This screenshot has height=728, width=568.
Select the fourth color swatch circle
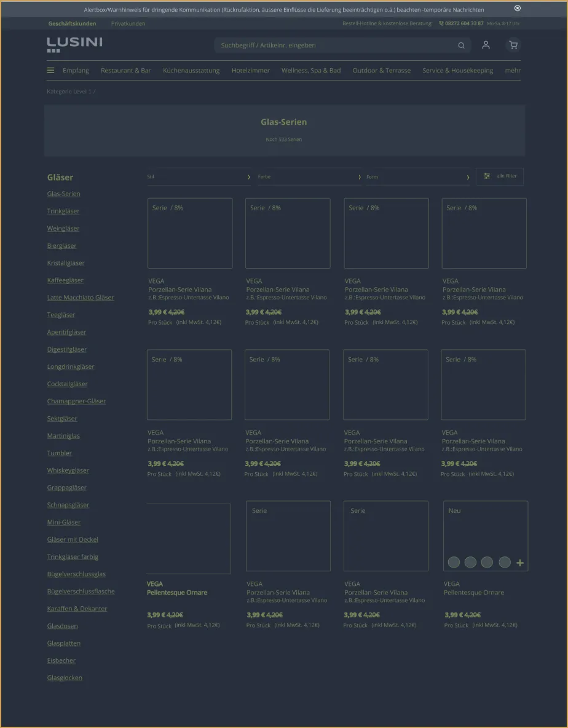505,562
